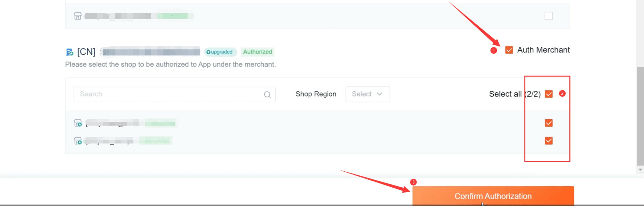Toggle the Select all (2/2) checkbox
The width and height of the screenshot is (644, 206).
click(549, 94)
